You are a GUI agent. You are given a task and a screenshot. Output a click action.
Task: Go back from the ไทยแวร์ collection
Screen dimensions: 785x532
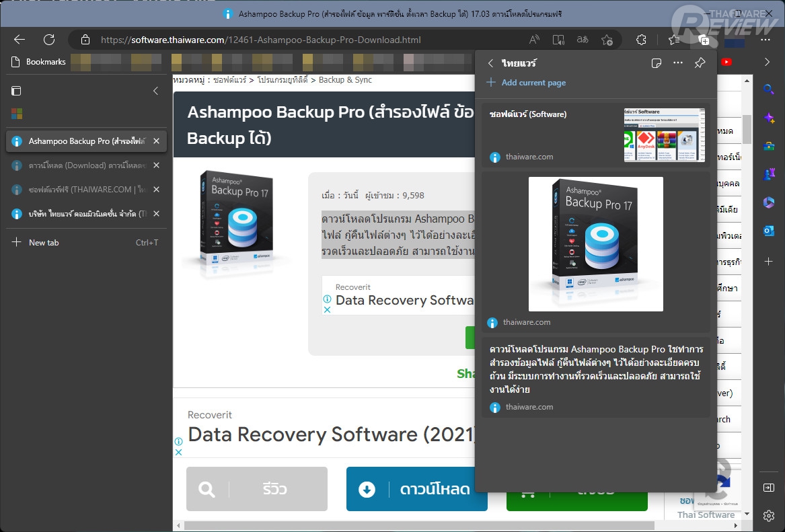pyautogui.click(x=490, y=63)
